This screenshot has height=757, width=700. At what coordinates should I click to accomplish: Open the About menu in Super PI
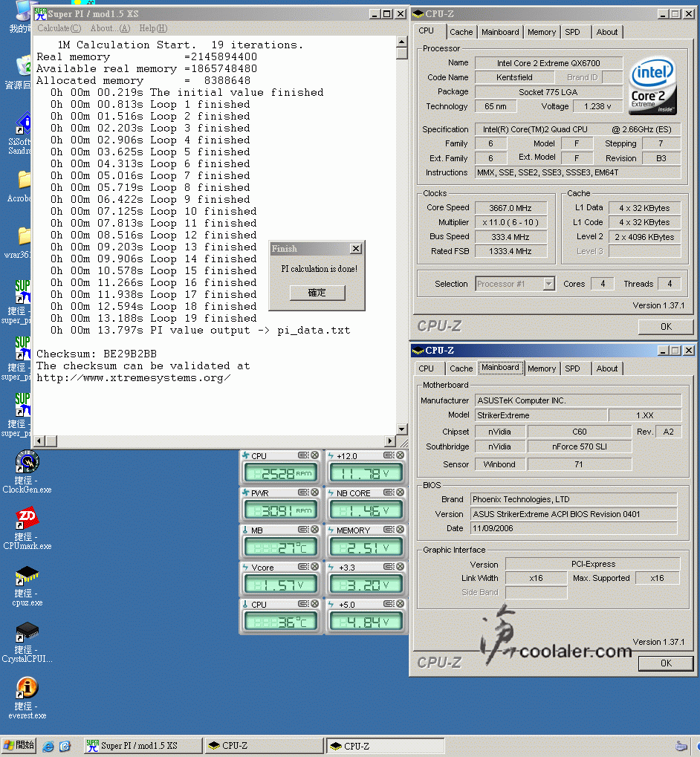(x=110, y=28)
